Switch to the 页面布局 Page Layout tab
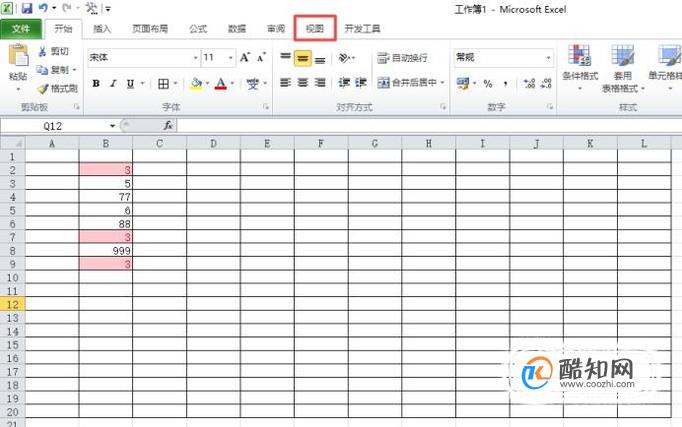Viewport: 682px width, 427px height. point(150,29)
